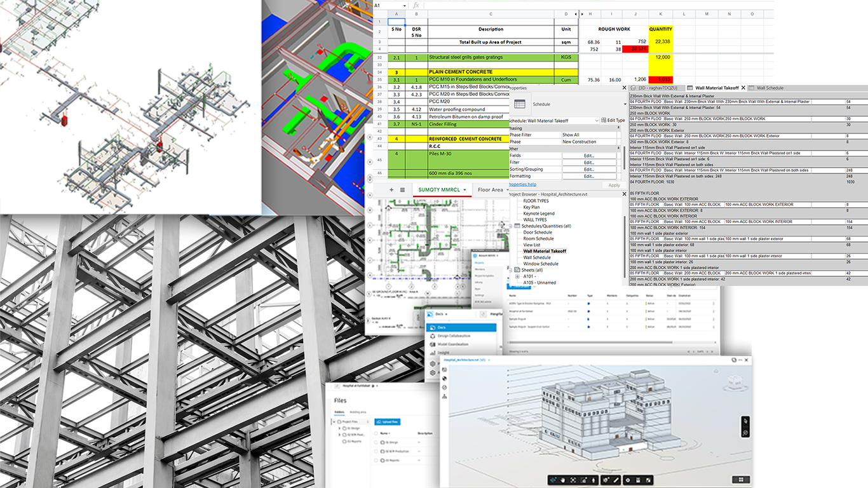Tick the 01 Design file row checkbox
The width and height of the screenshot is (868, 488).
pyautogui.click(x=376, y=442)
